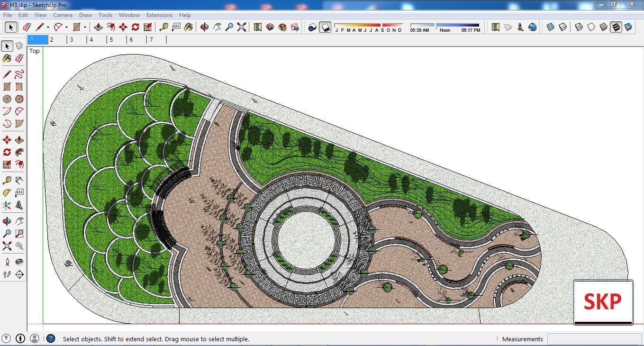Pick the Protractor tool
644x346 pixels.
point(7,193)
